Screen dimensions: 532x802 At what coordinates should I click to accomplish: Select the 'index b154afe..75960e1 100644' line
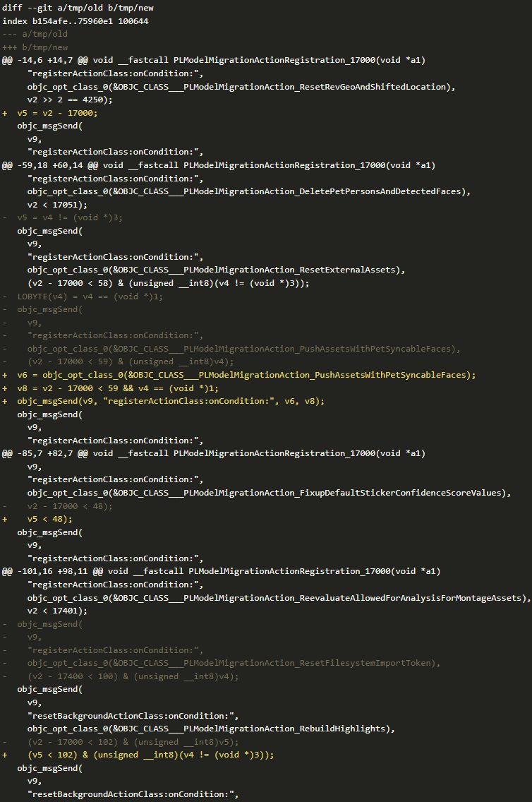[x=75, y=21]
